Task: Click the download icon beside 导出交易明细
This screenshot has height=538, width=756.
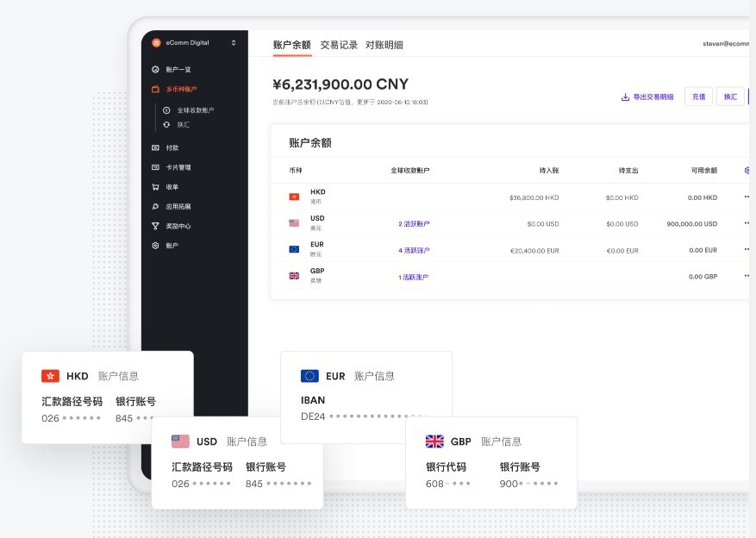Action: 624,97
